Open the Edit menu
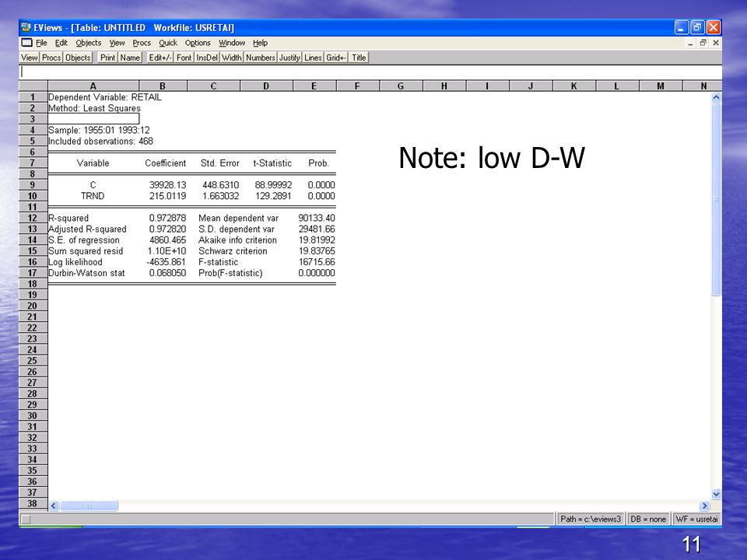 point(61,43)
